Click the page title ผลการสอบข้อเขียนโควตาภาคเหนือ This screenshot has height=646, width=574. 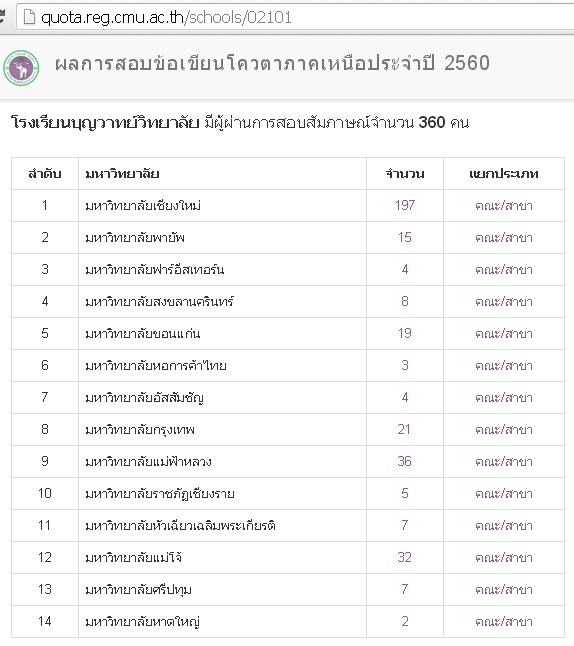210,63
